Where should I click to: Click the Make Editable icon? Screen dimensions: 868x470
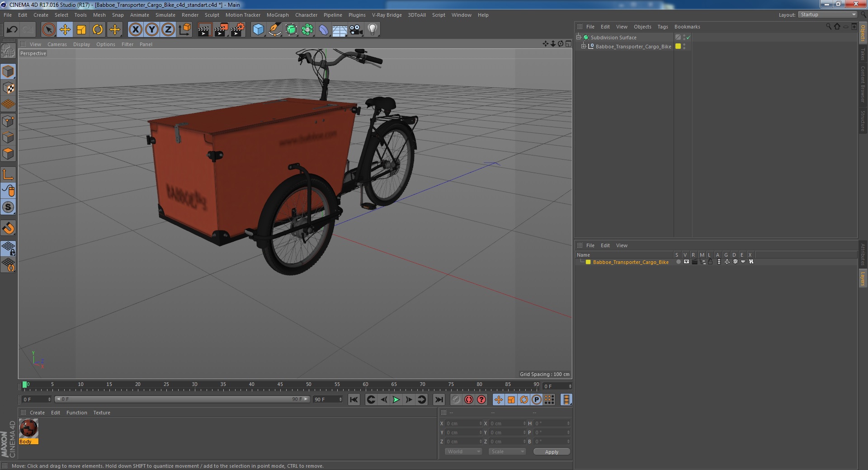pyautogui.click(x=8, y=51)
